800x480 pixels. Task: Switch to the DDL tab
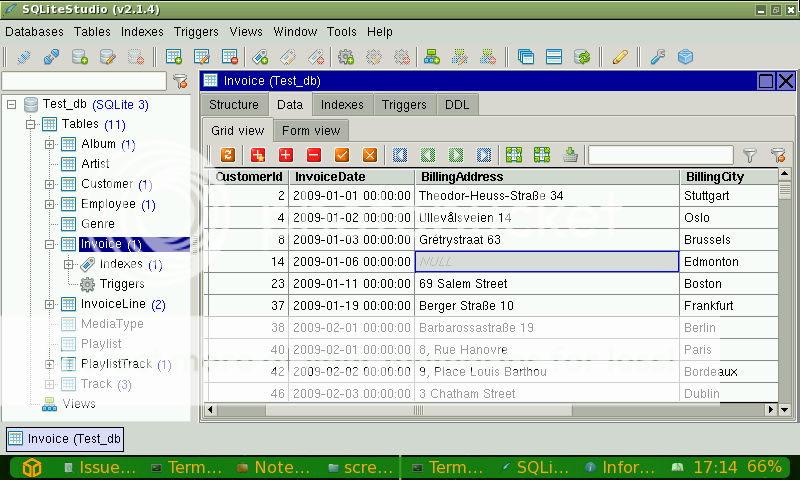(x=456, y=104)
